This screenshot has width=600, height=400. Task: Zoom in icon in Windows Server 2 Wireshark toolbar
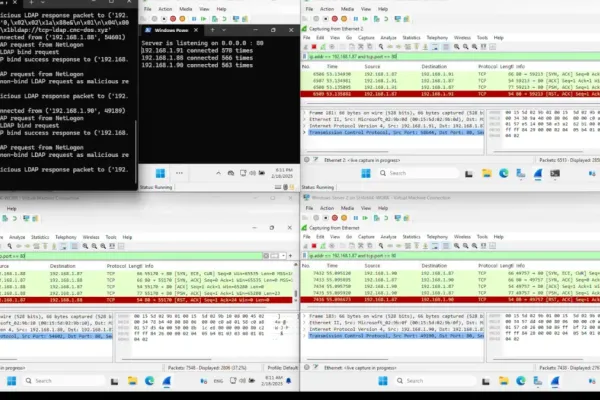tap(457, 246)
